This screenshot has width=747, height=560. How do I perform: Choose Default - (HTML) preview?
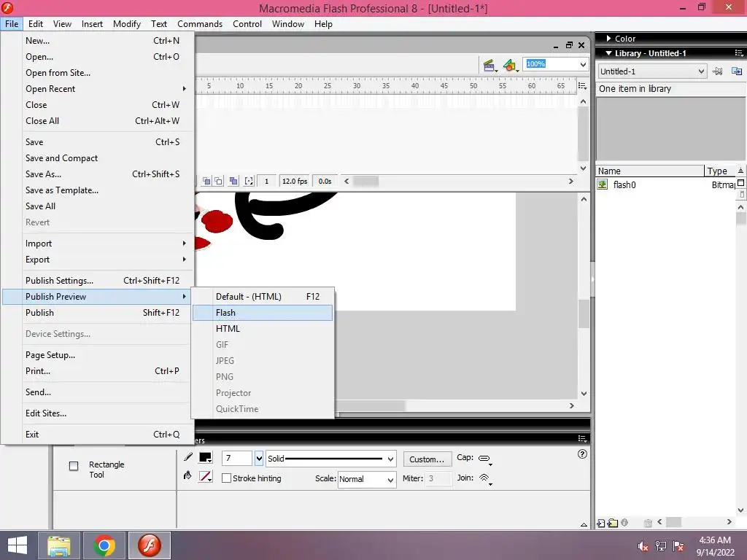coord(263,296)
